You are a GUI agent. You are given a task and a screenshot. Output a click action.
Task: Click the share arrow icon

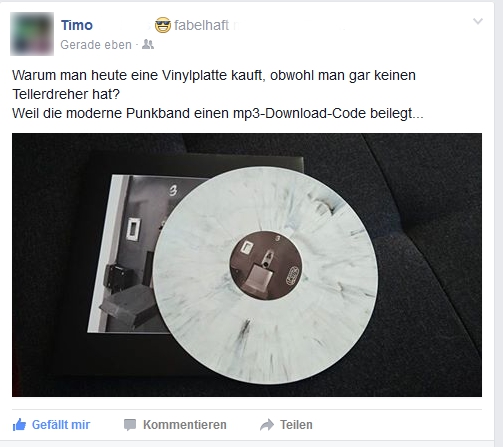[267, 425]
